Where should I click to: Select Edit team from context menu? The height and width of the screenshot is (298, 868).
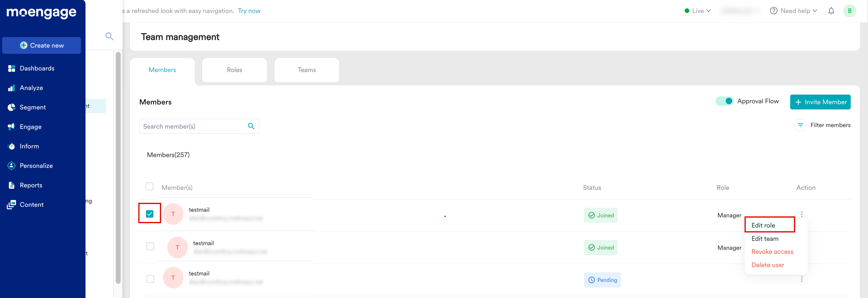(765, 239)
